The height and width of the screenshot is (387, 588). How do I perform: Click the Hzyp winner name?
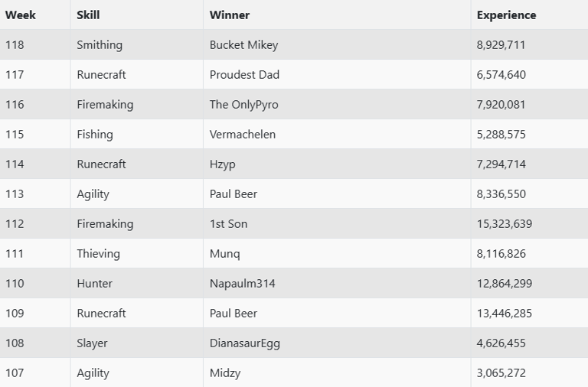pyautogui.click(x=224, y=164)
